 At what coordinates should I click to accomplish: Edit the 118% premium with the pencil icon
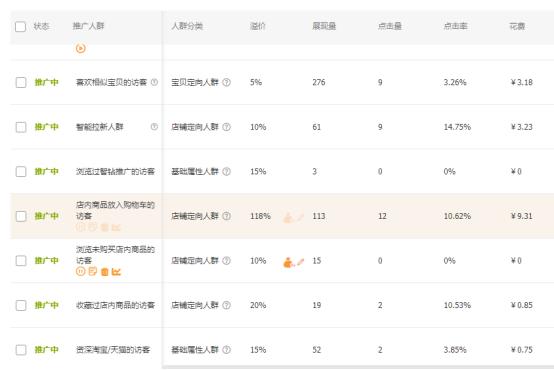301,217
